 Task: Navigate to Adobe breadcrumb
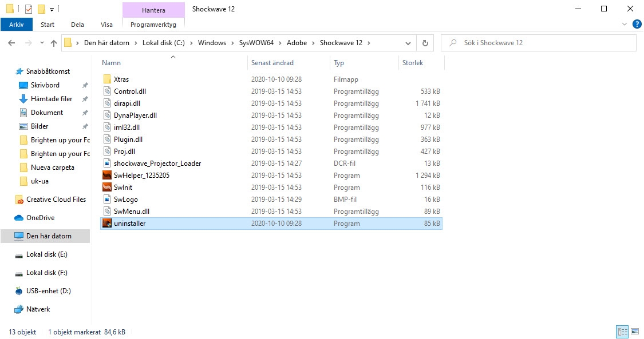pos(297,43)
